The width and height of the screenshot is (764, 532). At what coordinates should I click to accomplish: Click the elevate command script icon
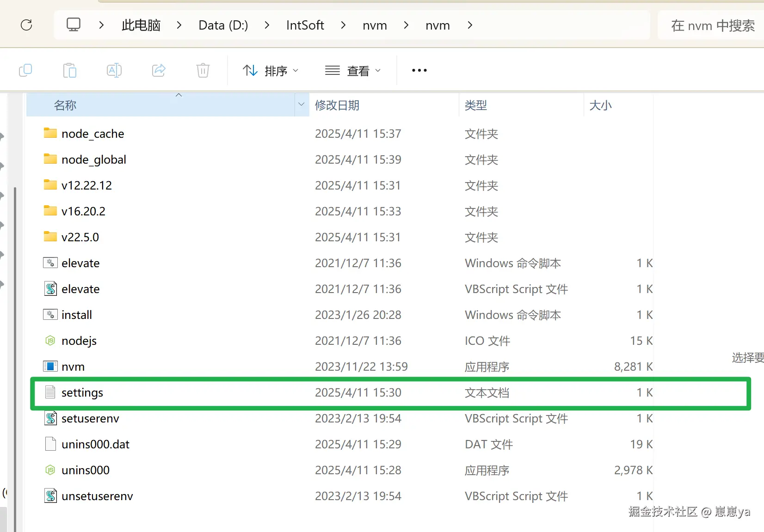coord(50,263)
